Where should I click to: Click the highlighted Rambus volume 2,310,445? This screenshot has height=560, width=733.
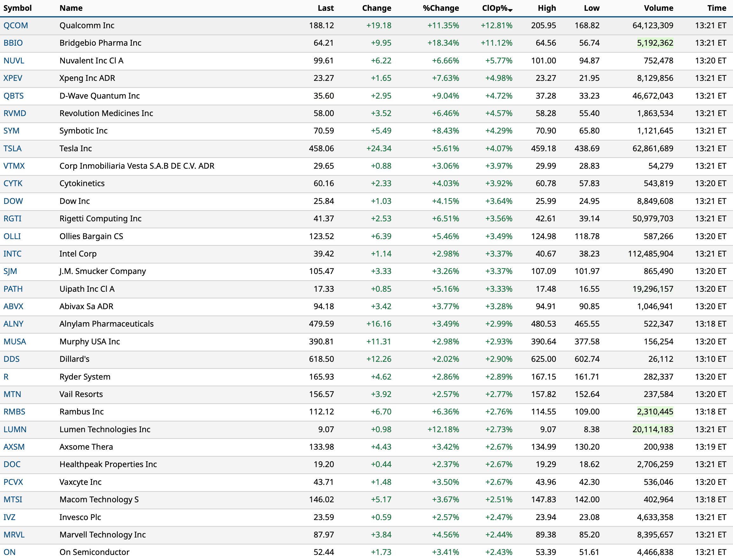click(x=655, y=412)
